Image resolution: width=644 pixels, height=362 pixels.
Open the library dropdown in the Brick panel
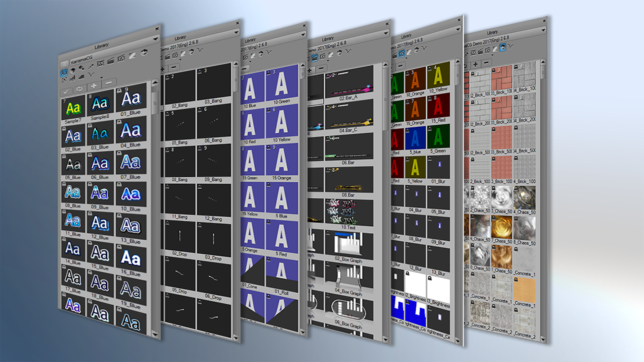pyautogui.click(x=543, y=30)
